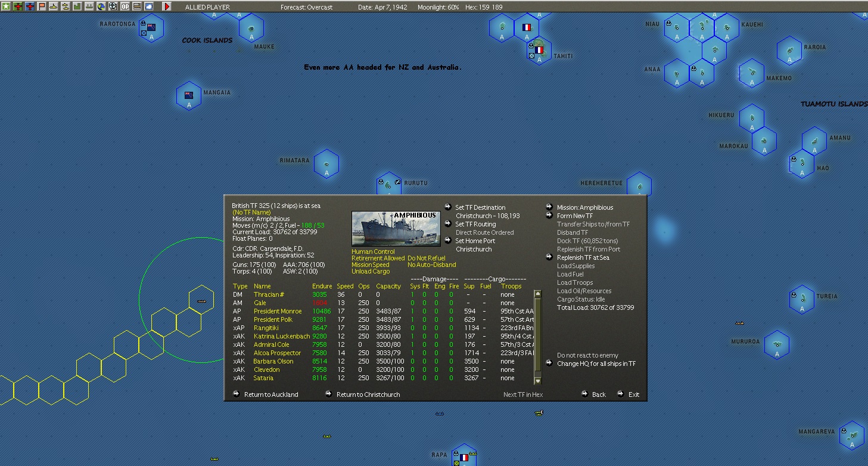Click the green star icon in the top toolbar
Viewport: 868px width, 466px height.
(x=6, y=6)
